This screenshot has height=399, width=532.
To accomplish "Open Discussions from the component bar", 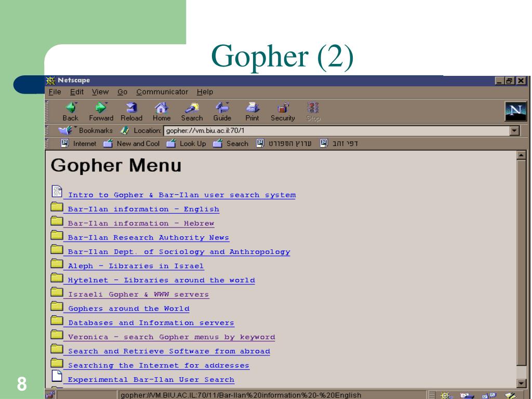I will 489,395.
